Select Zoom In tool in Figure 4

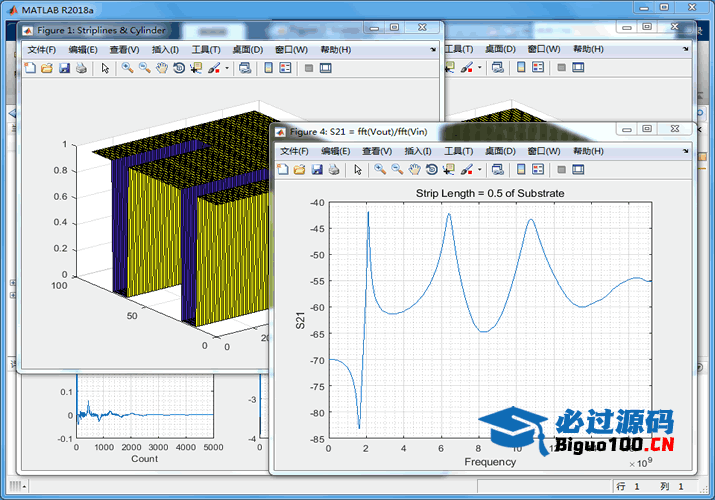click(x=380, y=170)
